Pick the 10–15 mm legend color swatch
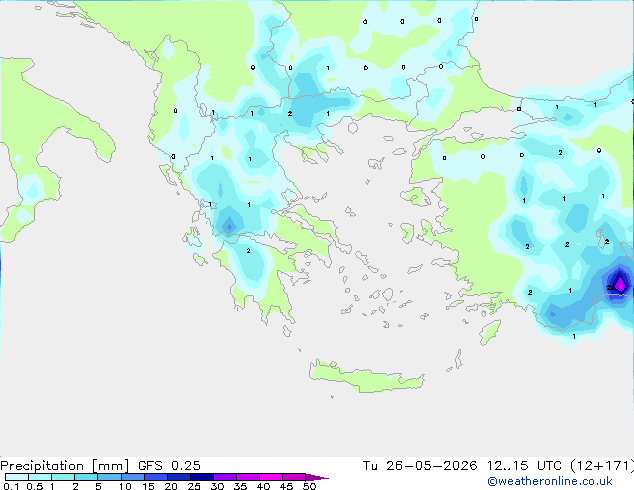The height and width of the screenshot is (490, 634). click(x=132, y=477)
